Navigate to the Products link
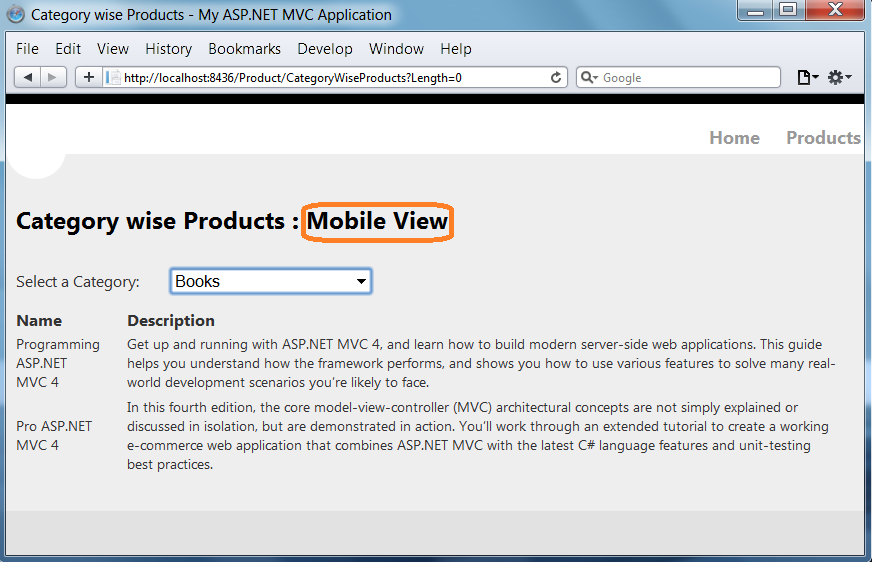 click(823, 138)
